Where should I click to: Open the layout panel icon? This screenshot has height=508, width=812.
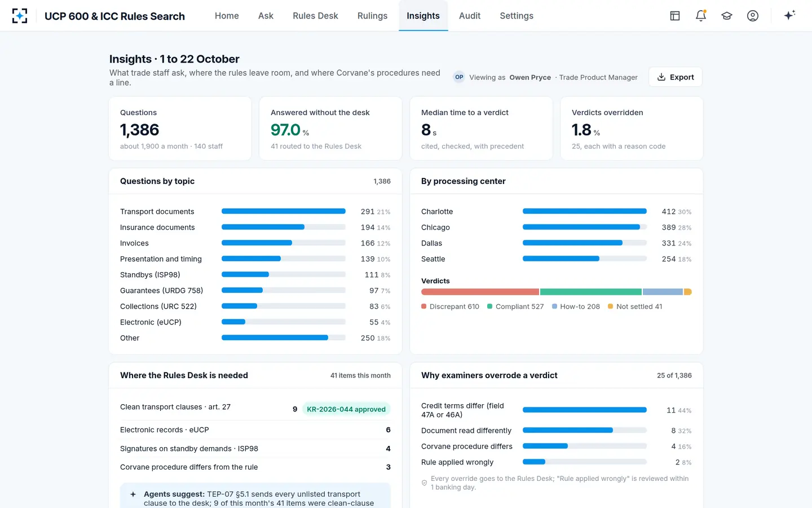click(675, 16)
